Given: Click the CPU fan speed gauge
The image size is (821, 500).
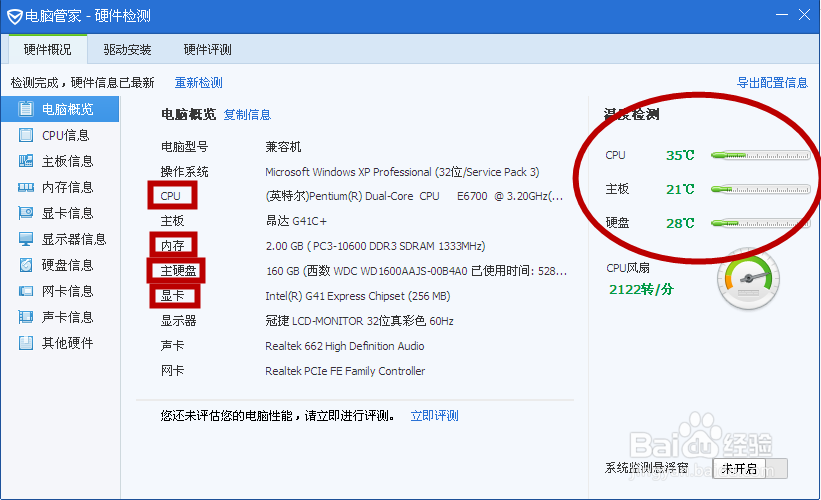Looking at the screenshot, I should point(748,279).
